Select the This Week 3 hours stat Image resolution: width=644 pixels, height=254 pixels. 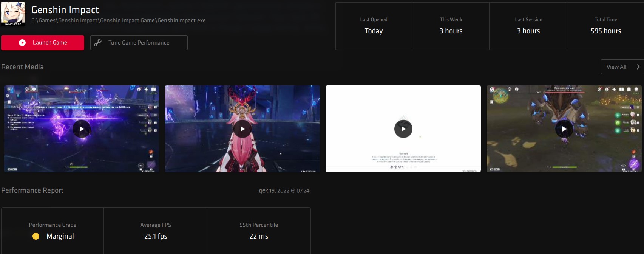(451, 26)
